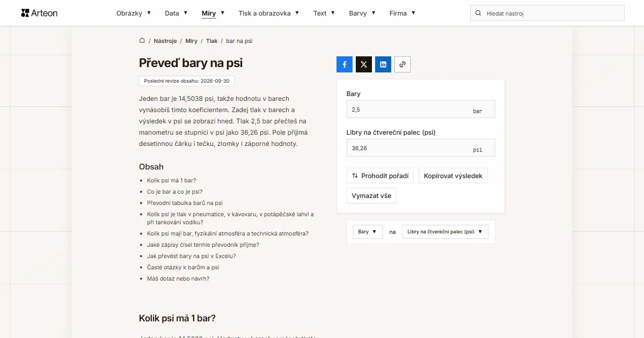The height and width of the screenshot is (338, 644).
Task: Copy page link icon
Action: click(x=402, y=64)
